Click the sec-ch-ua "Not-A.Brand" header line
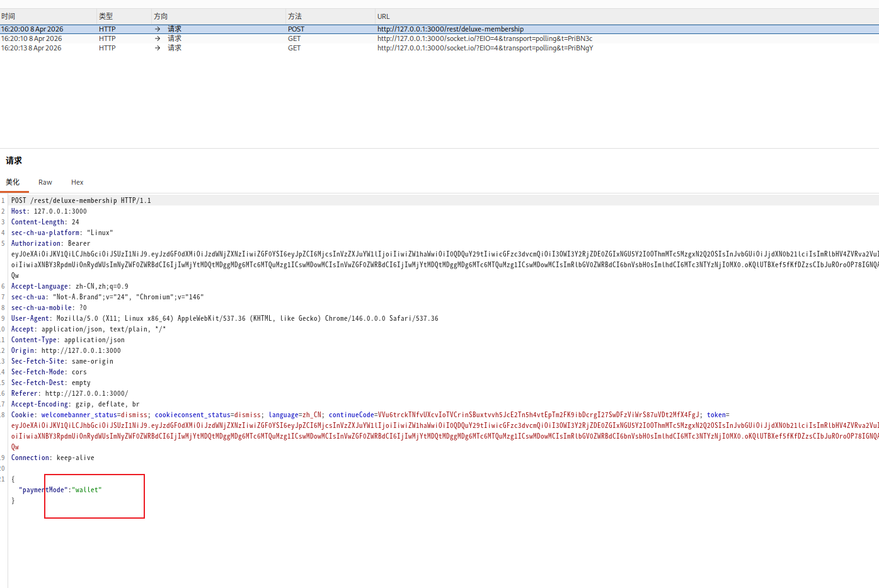Viewport: 879px width, 588px height. [108, 297]
